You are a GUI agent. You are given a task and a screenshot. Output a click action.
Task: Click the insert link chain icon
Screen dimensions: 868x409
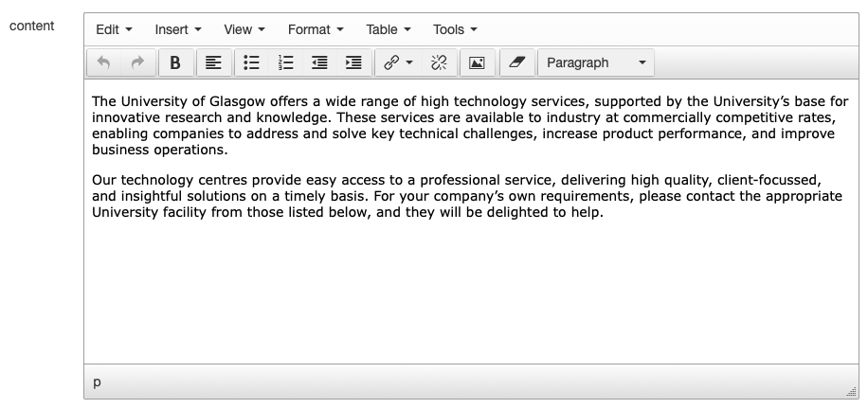tap(391, 62)
